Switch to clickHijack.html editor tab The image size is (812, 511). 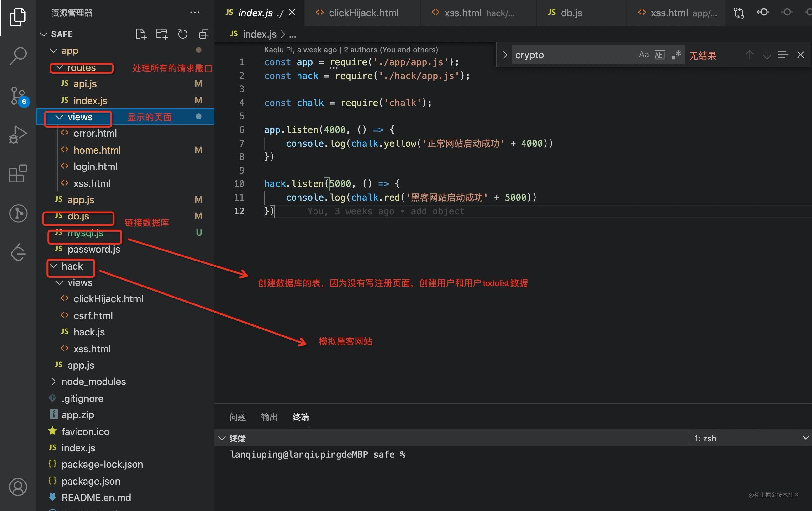[x=362, y=13]
